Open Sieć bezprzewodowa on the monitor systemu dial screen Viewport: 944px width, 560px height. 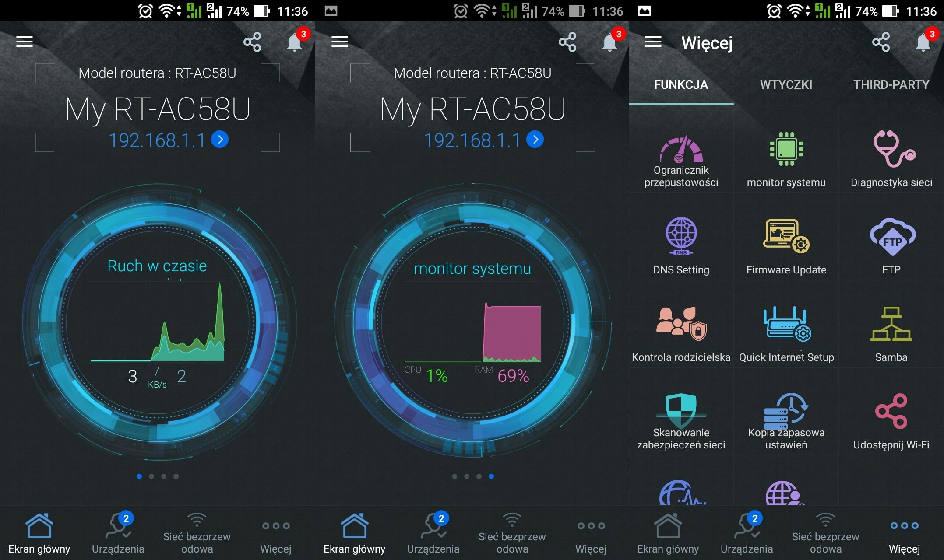[x=512, y=534]
